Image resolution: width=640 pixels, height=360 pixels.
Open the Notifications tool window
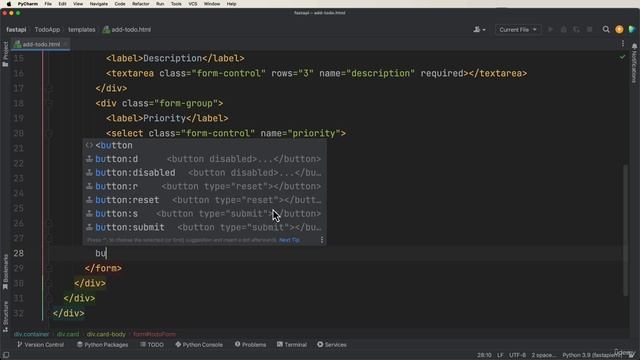click(x=634, y=64)
